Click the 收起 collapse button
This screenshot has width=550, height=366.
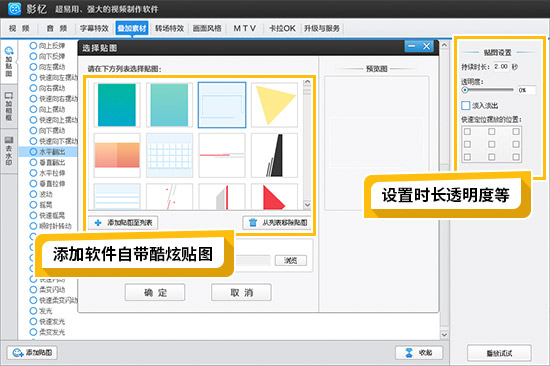[x=419, y=352]
